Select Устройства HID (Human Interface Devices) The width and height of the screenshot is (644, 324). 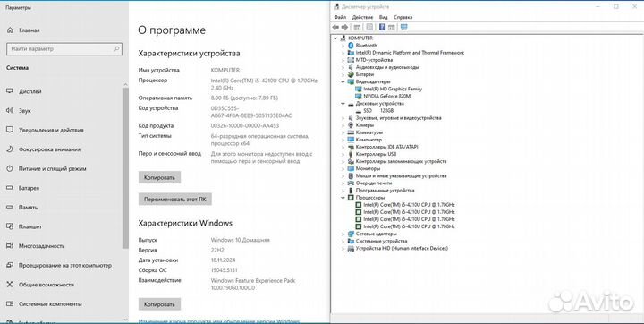[x=402, y=248]
